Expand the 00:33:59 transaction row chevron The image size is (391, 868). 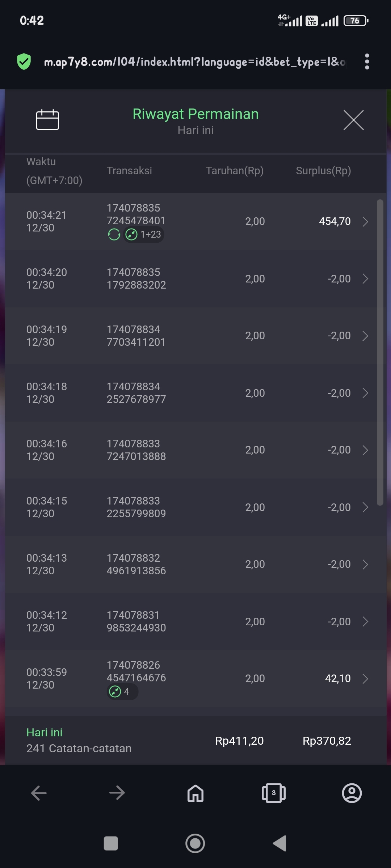pos(365,679)
